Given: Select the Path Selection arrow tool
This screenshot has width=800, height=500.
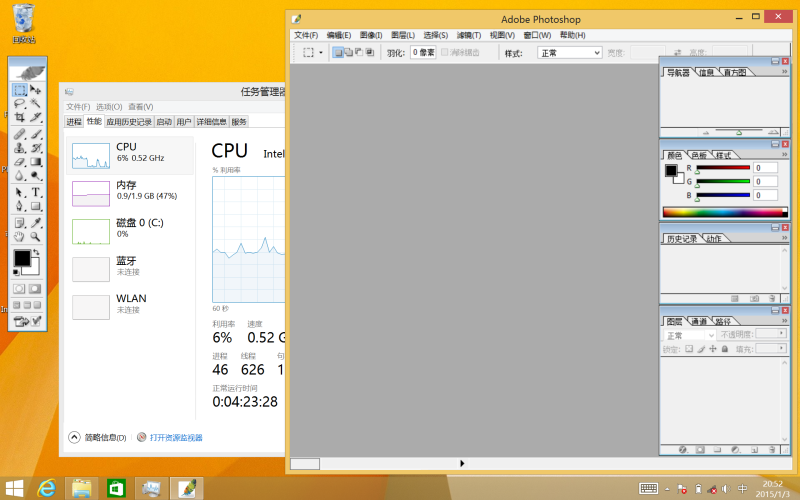Looking at the screenshot, I should [19, 192].
